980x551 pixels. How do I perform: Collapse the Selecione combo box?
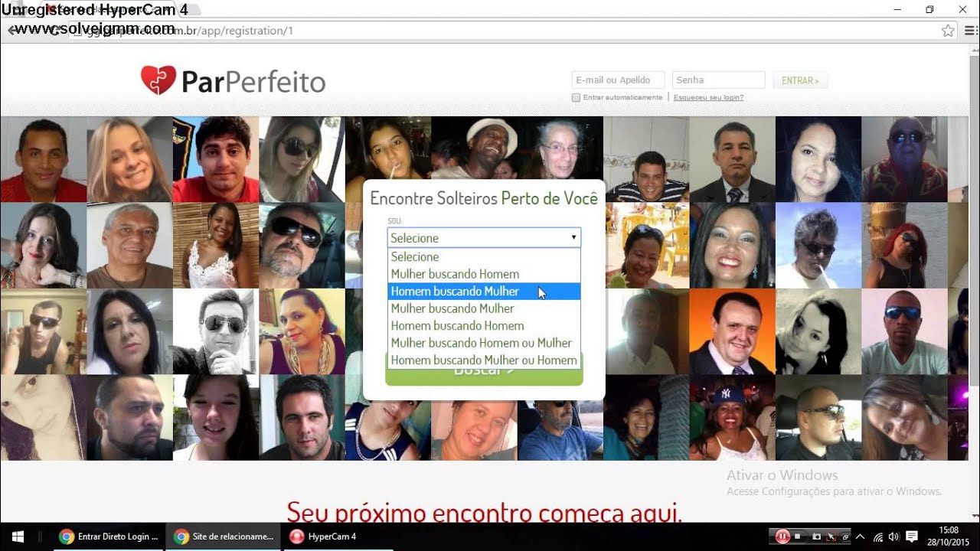coord(484,238)
